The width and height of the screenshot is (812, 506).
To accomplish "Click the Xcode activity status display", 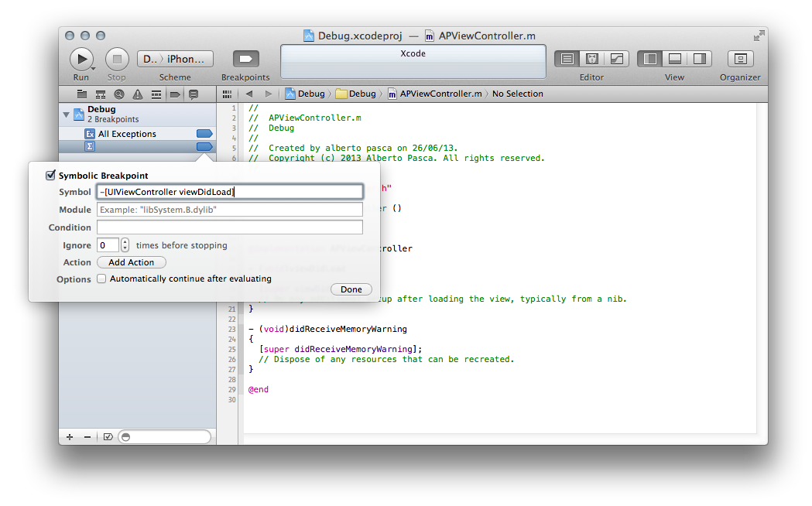I will (413, 62).
